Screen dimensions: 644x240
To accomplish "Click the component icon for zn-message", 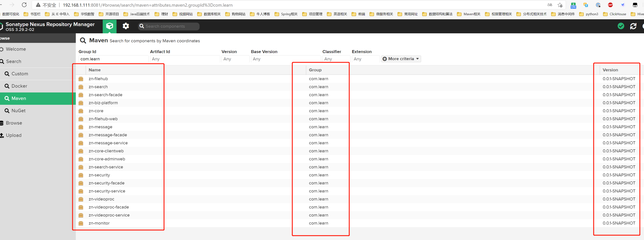I will pyautogui.click(x=81, y=127).
